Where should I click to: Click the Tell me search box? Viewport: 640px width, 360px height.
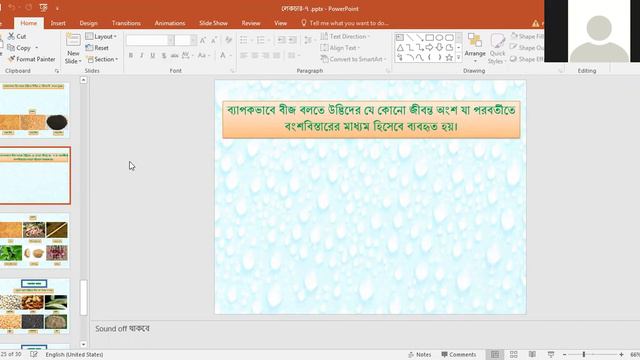click(x=345, y=23)
